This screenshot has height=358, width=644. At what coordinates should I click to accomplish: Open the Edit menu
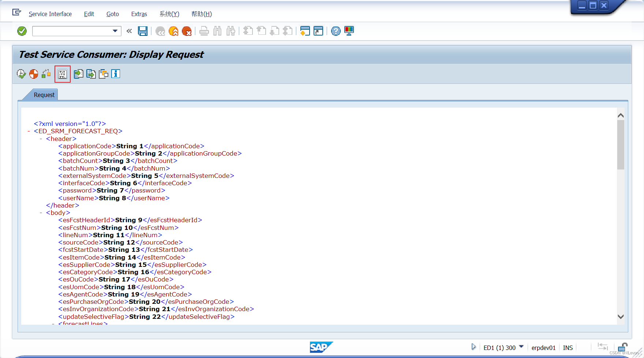click(89, 14)
